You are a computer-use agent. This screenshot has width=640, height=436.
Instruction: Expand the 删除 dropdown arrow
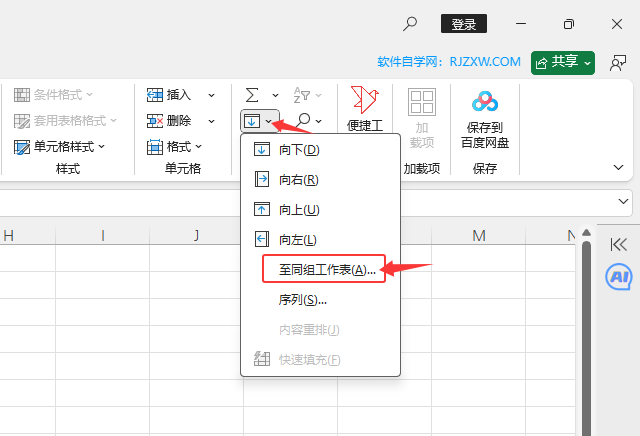click(211, 121)
